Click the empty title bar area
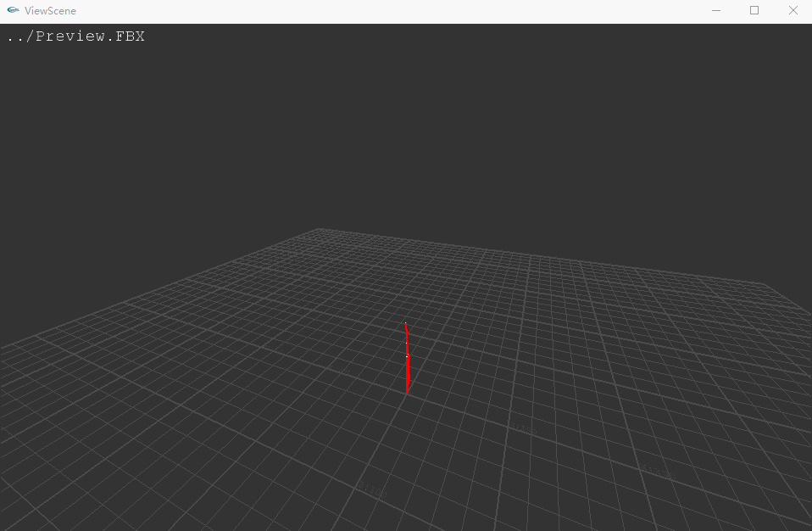The image size is (812, 531). click(x=381, y=11)
